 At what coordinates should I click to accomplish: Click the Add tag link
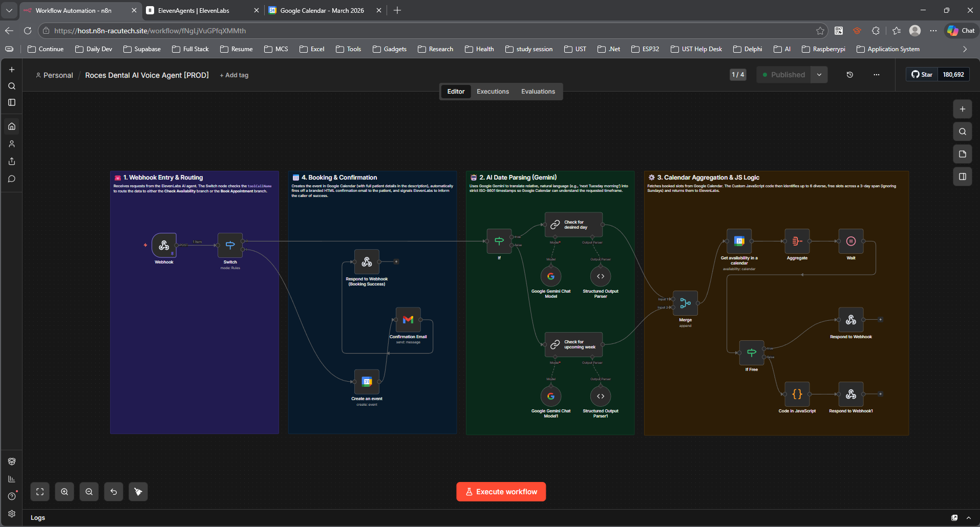[234, 75]
